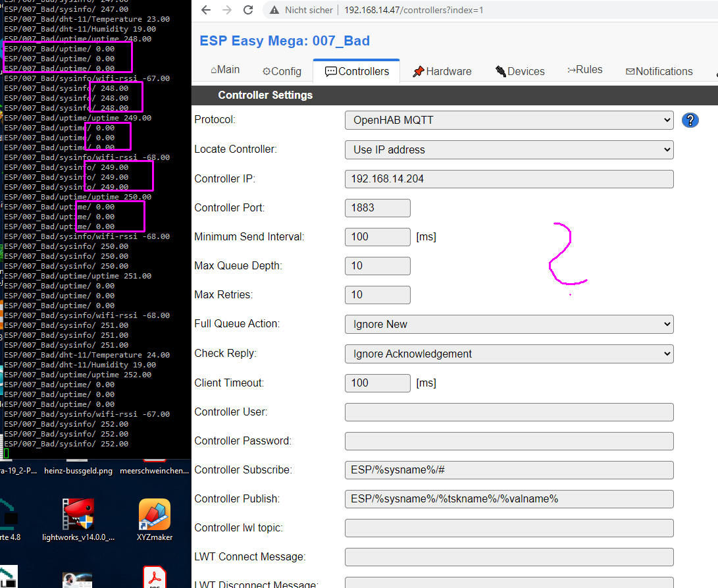The width and height of the screenshot is (718, 588).
Task: Click the Controller Port field
Action: point(377,208)
